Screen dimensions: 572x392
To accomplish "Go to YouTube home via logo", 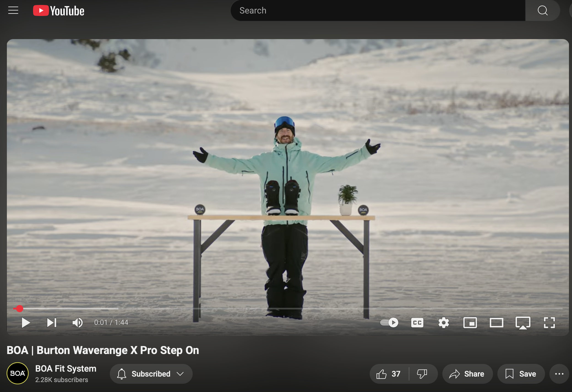I will tap(59, 11).
